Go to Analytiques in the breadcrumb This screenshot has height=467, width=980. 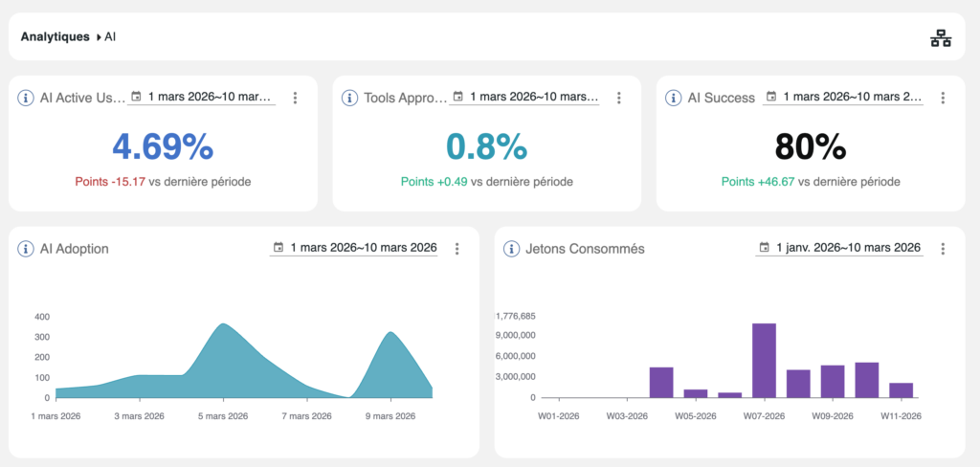[x=55, y=37]
